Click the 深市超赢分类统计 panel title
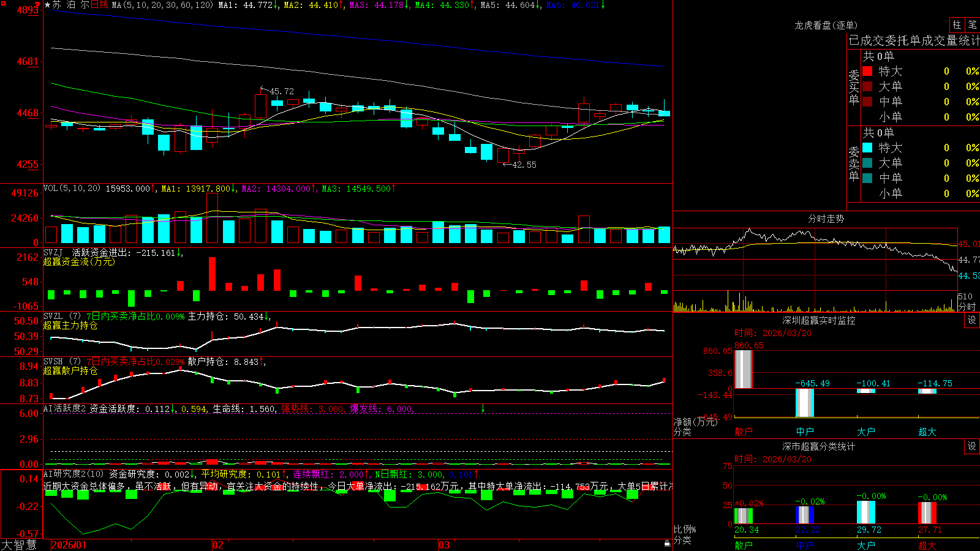 pos(819,446)
